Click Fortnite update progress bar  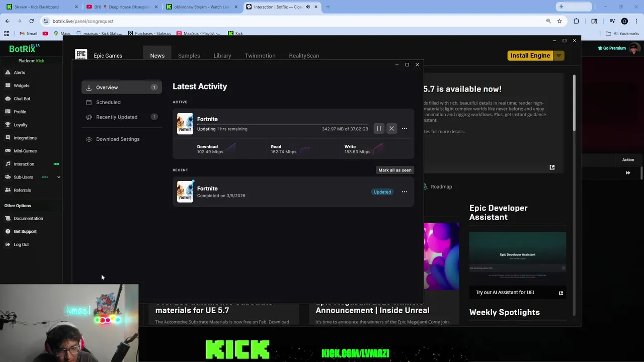point(283,124)
